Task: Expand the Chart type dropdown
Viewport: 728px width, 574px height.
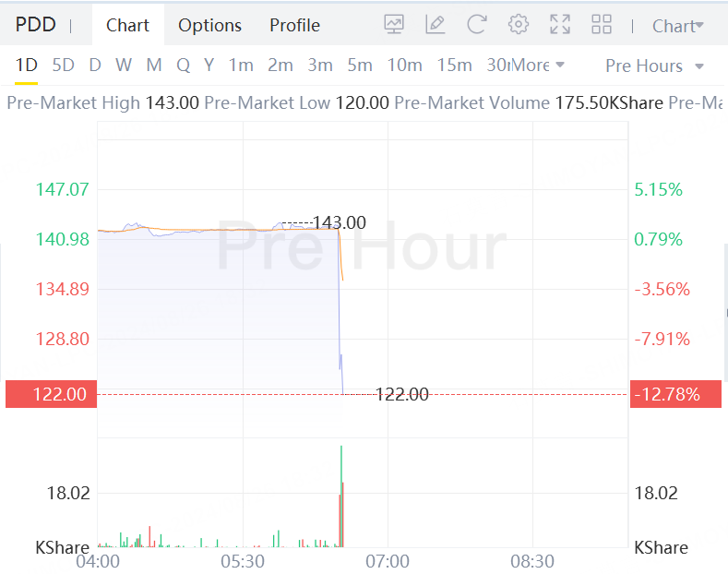Action: click(678, 26)
